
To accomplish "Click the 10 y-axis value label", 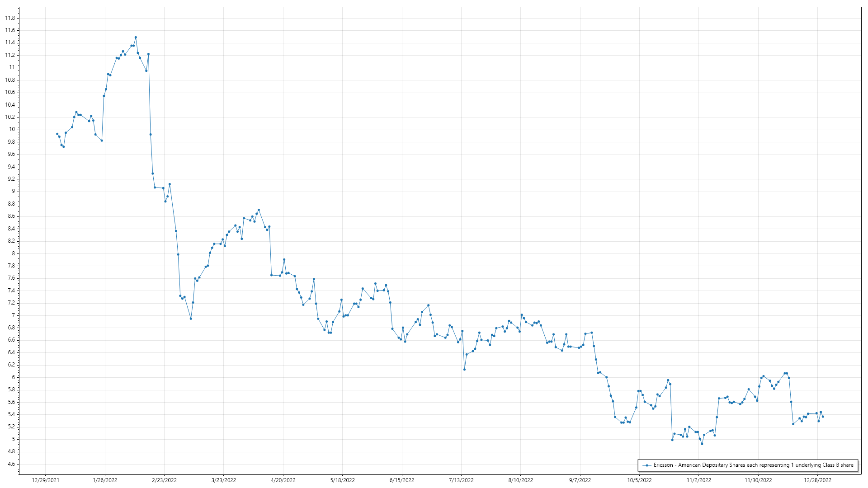I will [12, 129].
